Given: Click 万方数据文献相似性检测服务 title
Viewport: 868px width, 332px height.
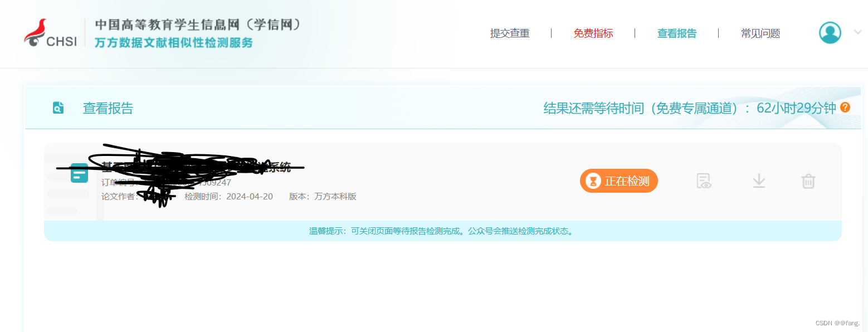Looking at the screenshot, I should pos(174,42).
